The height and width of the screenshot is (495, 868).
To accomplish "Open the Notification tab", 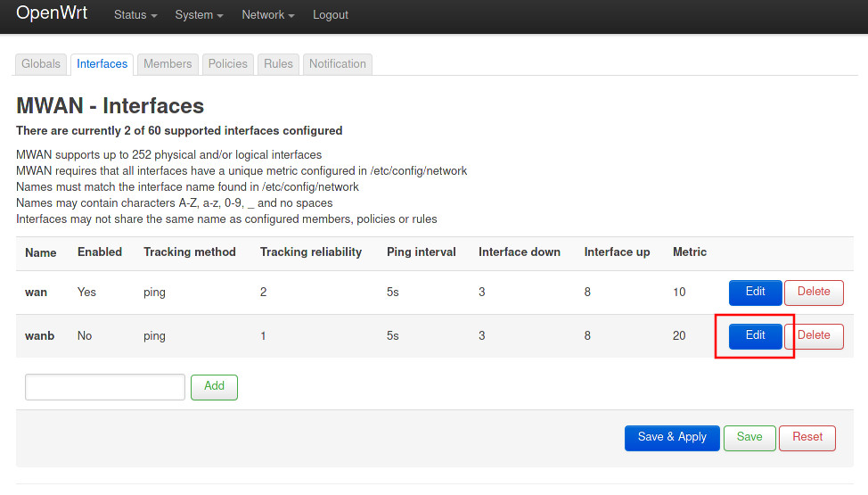I will 337,64.
